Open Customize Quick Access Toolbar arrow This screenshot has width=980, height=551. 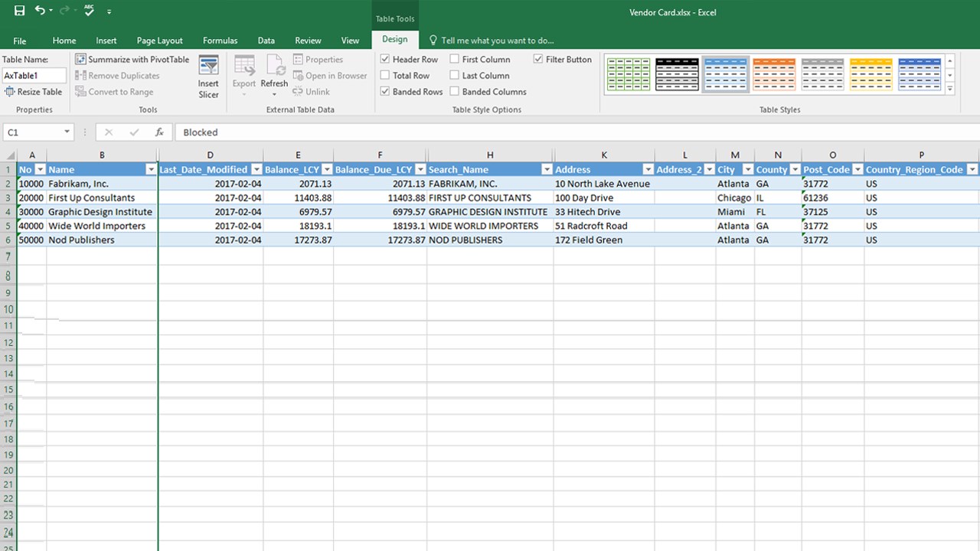coord(109,11)
